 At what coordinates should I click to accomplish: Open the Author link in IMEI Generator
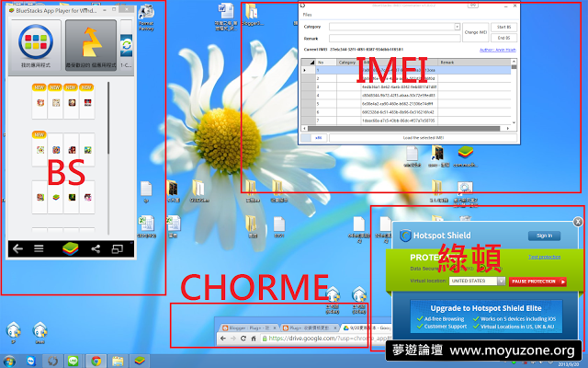498,50
